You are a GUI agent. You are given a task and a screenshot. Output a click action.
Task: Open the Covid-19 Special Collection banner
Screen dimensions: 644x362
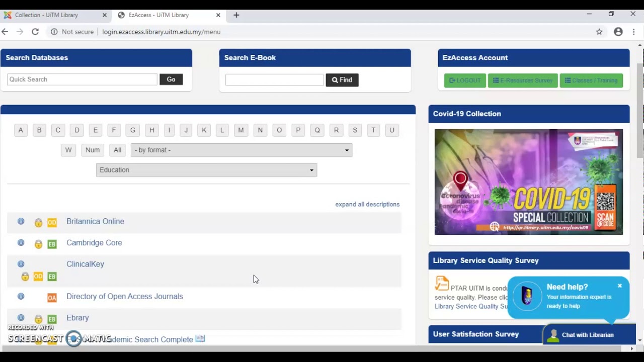pyautogui.click(x=529, y=182)
